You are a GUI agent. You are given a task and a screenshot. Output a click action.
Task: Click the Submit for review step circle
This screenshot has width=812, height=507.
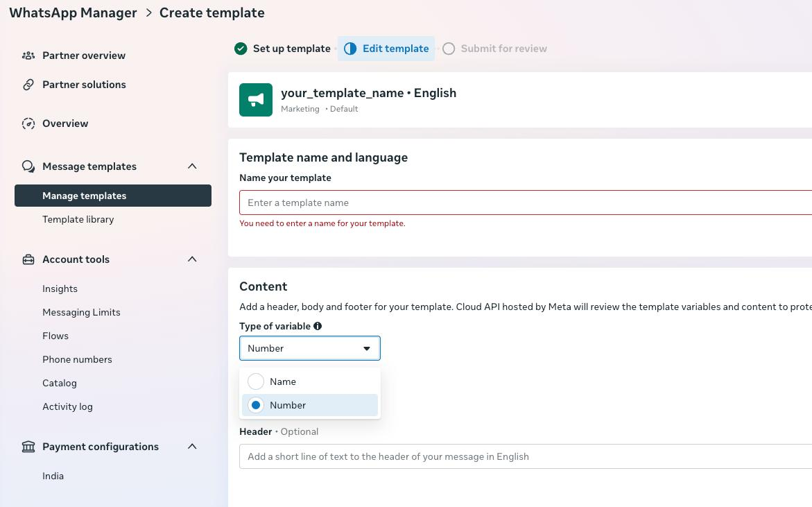point(449,49)
